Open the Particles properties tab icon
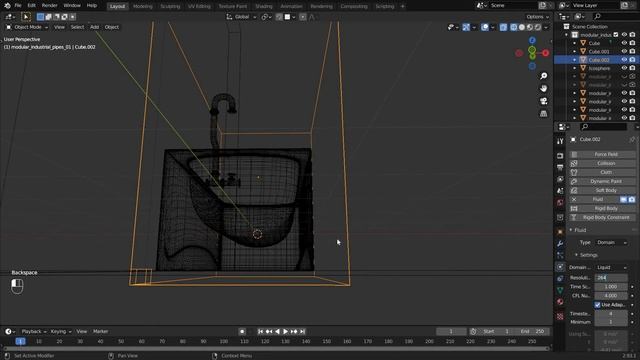Screen dimensions: 640x360 coord(560,255)
